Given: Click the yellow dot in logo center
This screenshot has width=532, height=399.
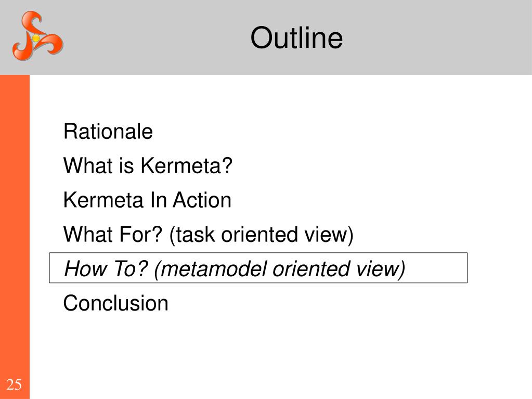Looking at the screenshot, I should tap(36, 38).
